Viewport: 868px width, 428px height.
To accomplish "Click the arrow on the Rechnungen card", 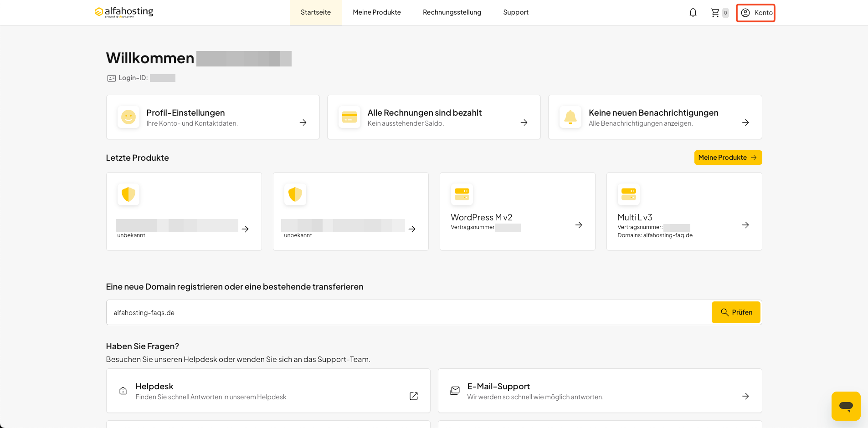I will click(x=524, y=122).
